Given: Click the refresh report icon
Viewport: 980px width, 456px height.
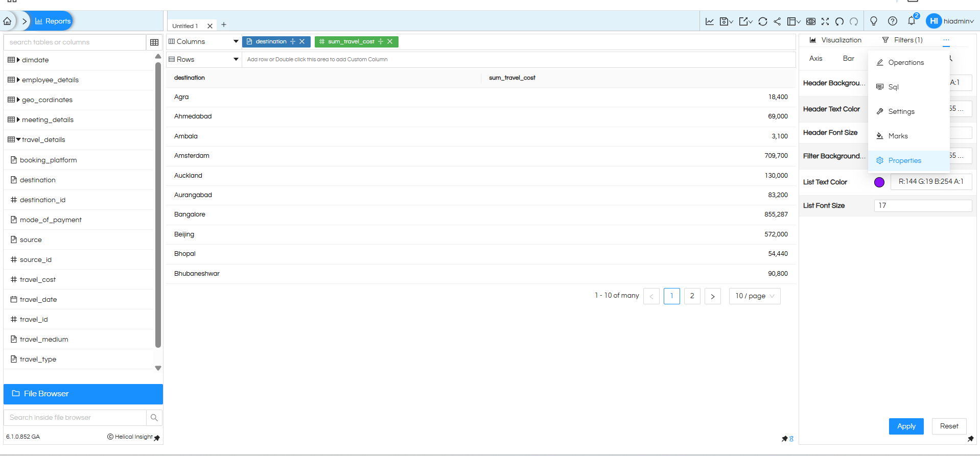Looking at the screenshot, I should [762, 21].
